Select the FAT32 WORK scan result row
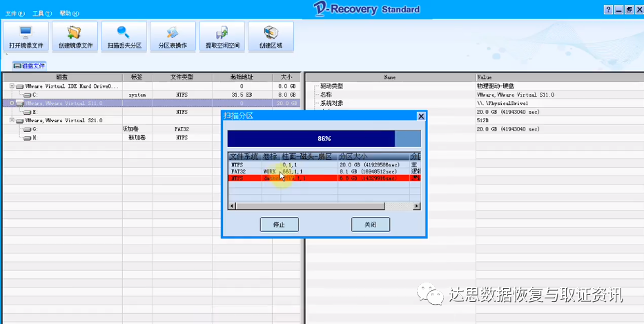This screenshot has width=644, height=324. pyautogui.click(x=324, y=171)
